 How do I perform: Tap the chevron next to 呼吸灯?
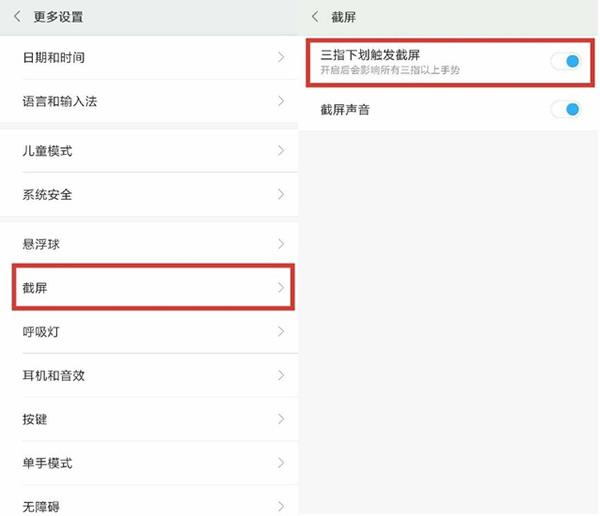(x=281, y=331)
